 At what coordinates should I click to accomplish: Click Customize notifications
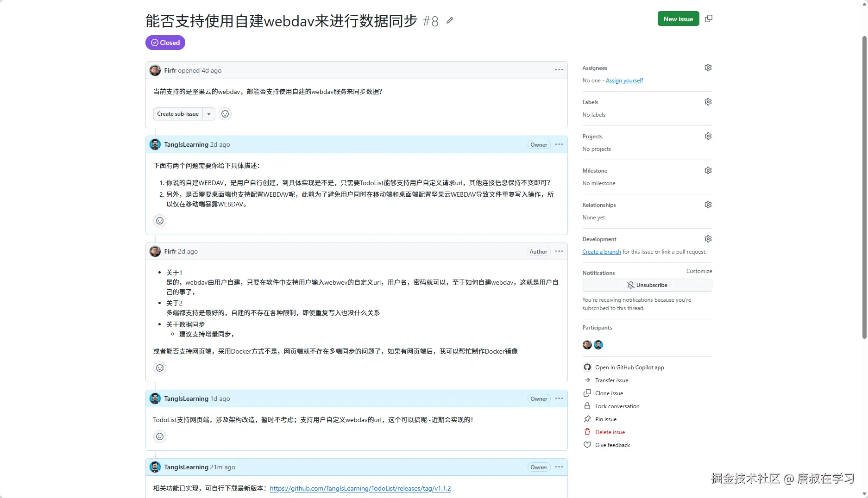coord(699,271)
